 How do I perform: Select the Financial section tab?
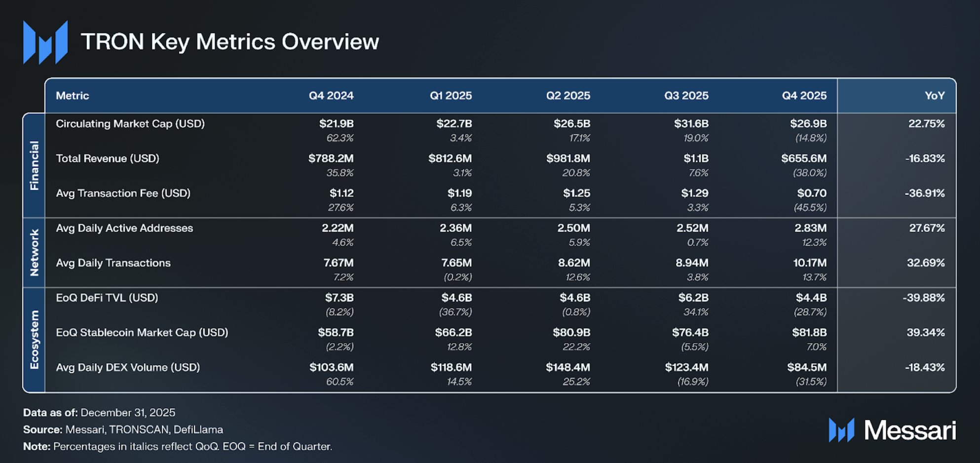click(34, 165)
